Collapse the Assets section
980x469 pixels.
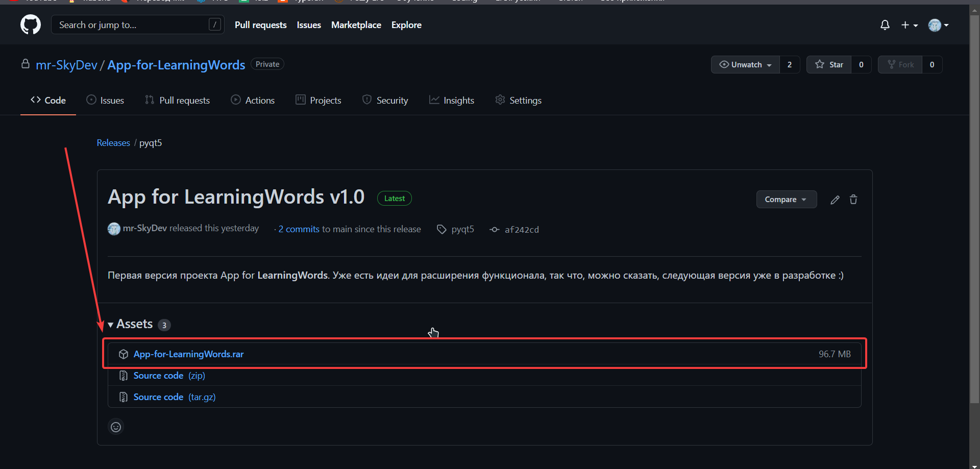[130, 324]
